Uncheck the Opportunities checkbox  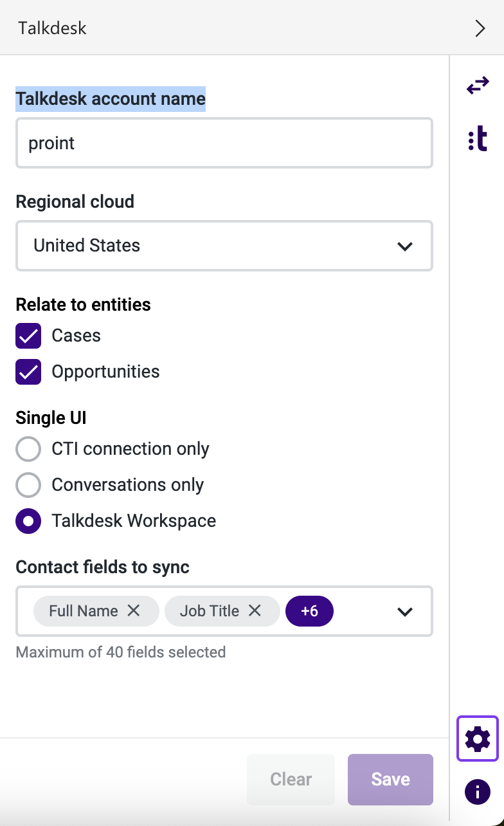click(28, 372)
